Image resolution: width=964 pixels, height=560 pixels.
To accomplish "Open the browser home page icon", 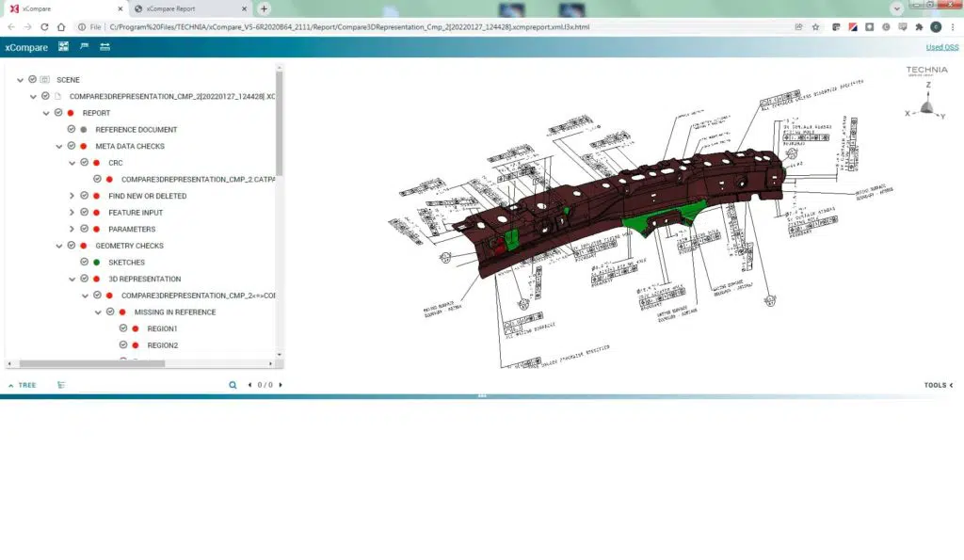I will 61,27.
